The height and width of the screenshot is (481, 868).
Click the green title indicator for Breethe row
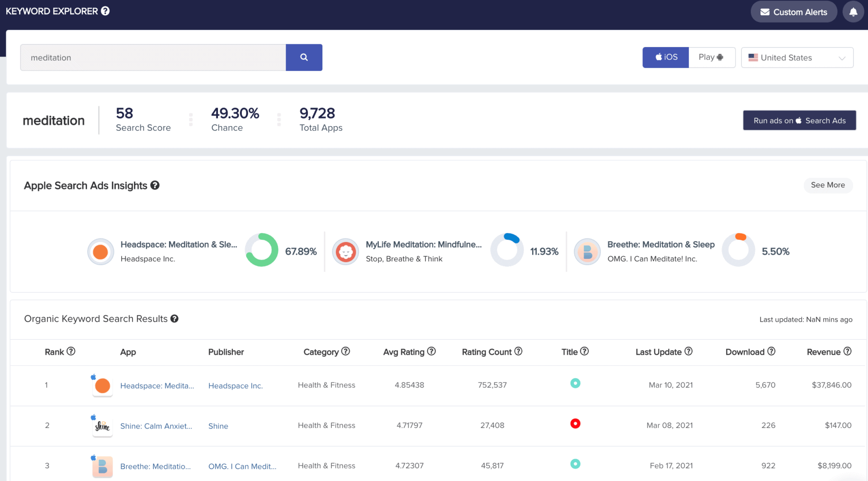[575, 464]
